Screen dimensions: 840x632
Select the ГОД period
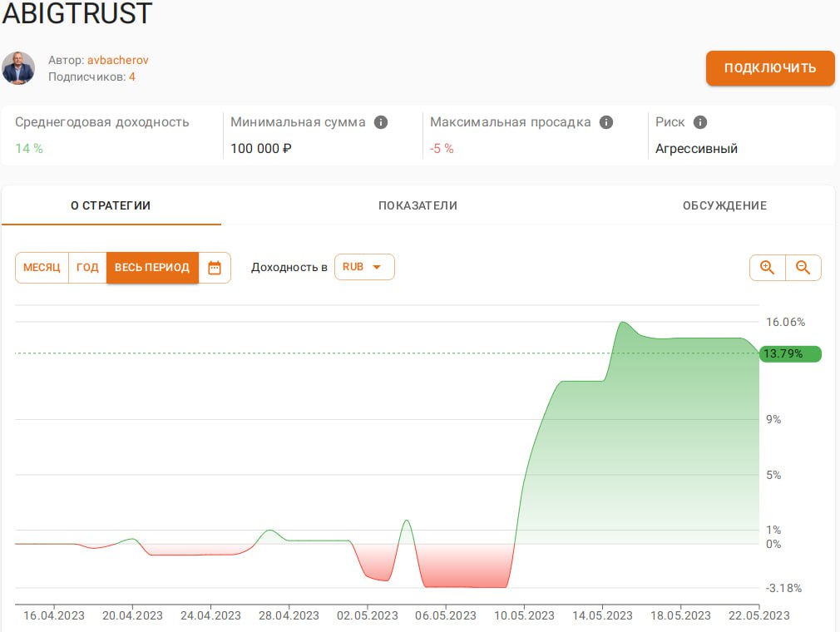pyautogui.click(x=87, y=268)
